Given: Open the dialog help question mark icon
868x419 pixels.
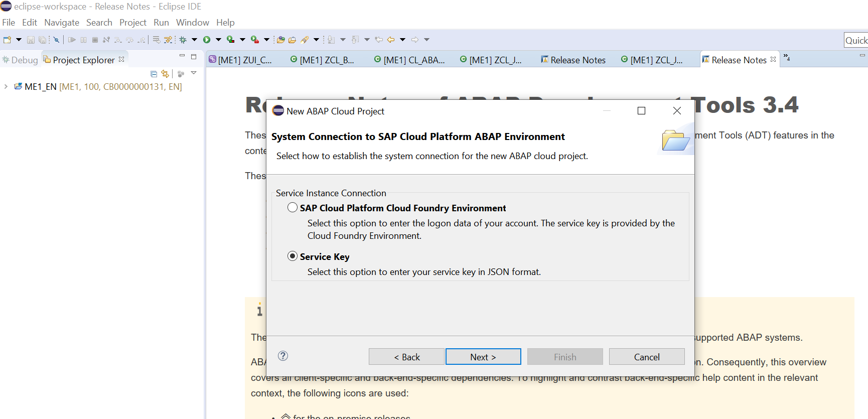Looking at the screenshot, I should click(283, 356).
